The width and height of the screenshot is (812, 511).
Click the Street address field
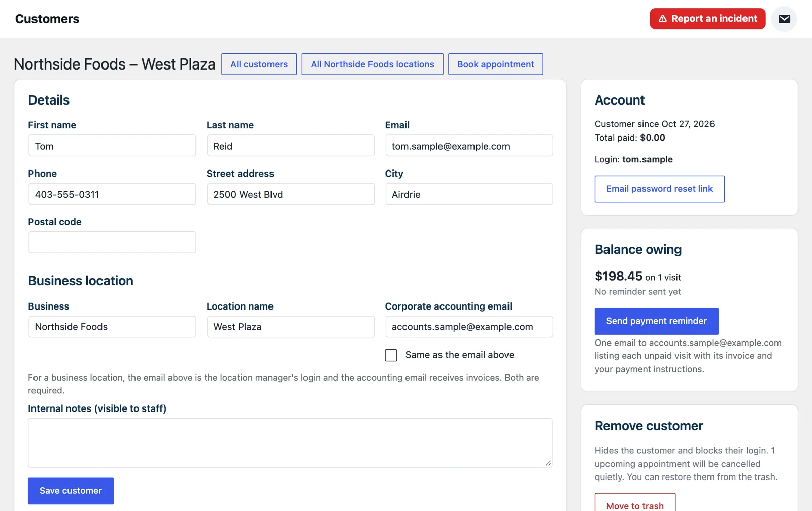pyautogui.click(x=290, y=194)
